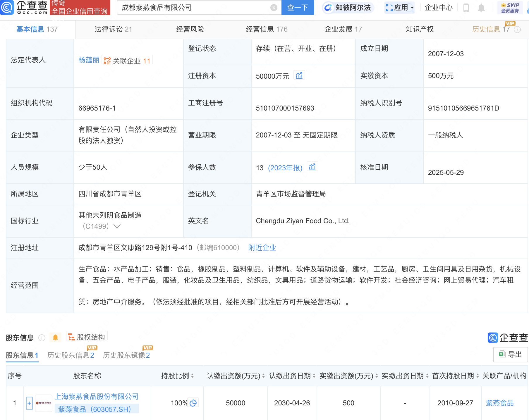Sort by 持股比例 column

[x=192, y=376]
